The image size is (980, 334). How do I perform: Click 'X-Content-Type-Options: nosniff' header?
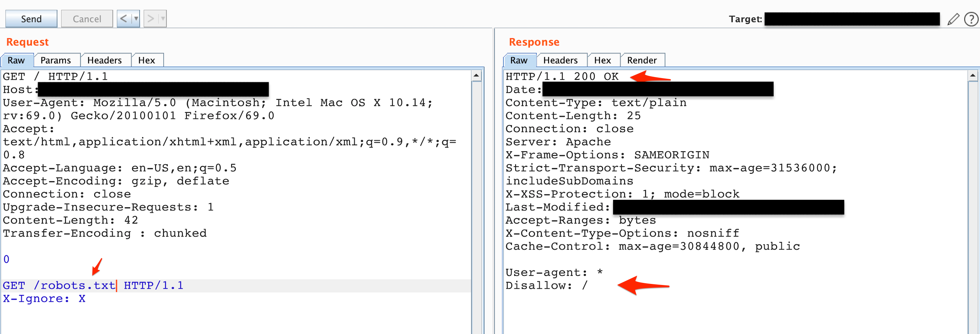[x=623, y=234]
